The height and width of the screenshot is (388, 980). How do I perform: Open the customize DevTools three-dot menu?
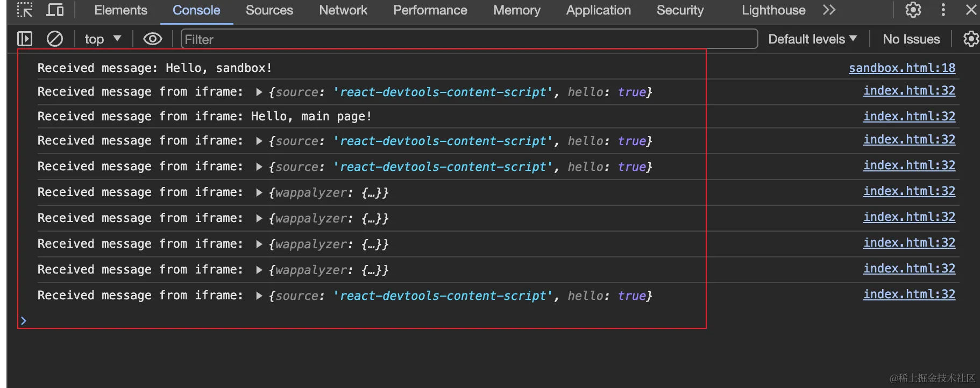(x=943, y=10)
